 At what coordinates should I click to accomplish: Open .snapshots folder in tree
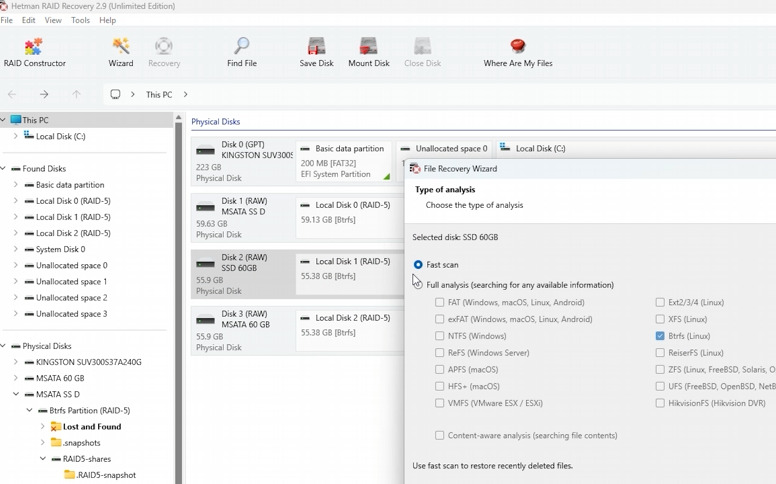click(x=76, y=443)
